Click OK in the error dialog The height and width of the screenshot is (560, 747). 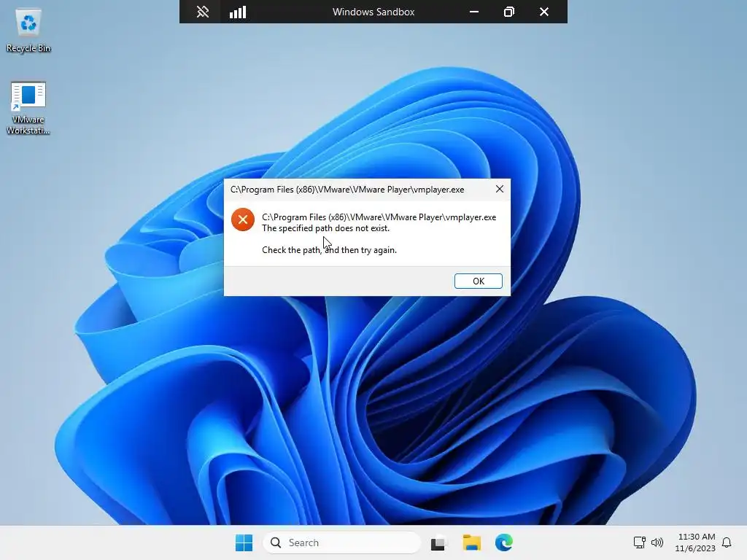pos(479,281)
